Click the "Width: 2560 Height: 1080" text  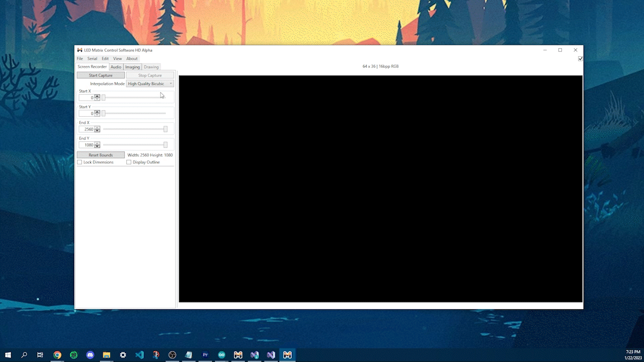(150, 155)
